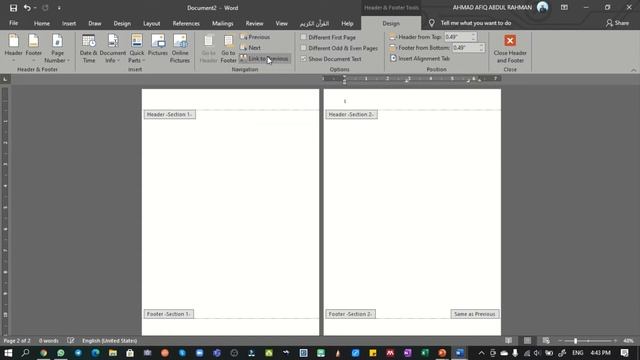The height and width of the screenshot is (360, 640).
Task: Open the zoom percentage dialog
Action: pyautogui.click(x=628, y=340)
